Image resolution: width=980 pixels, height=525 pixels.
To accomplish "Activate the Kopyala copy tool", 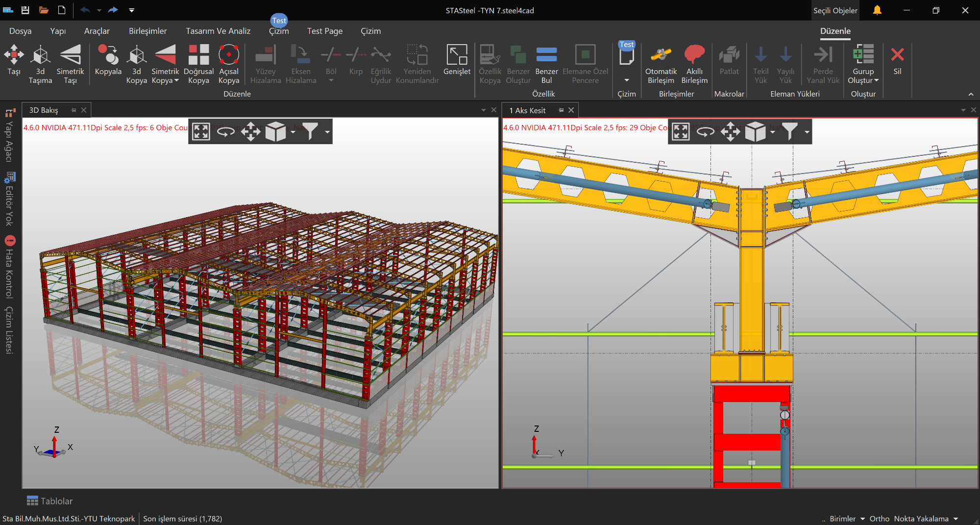I will tap(108, 55).
